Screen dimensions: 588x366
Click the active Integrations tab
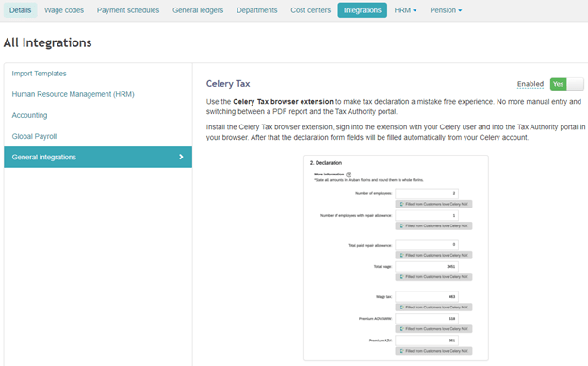(363, 10)
